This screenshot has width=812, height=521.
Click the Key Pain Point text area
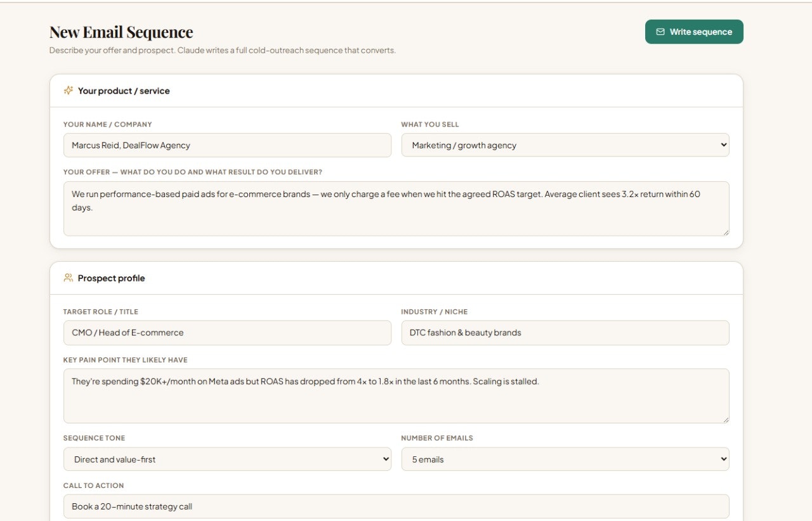click(x=396, y=396)
